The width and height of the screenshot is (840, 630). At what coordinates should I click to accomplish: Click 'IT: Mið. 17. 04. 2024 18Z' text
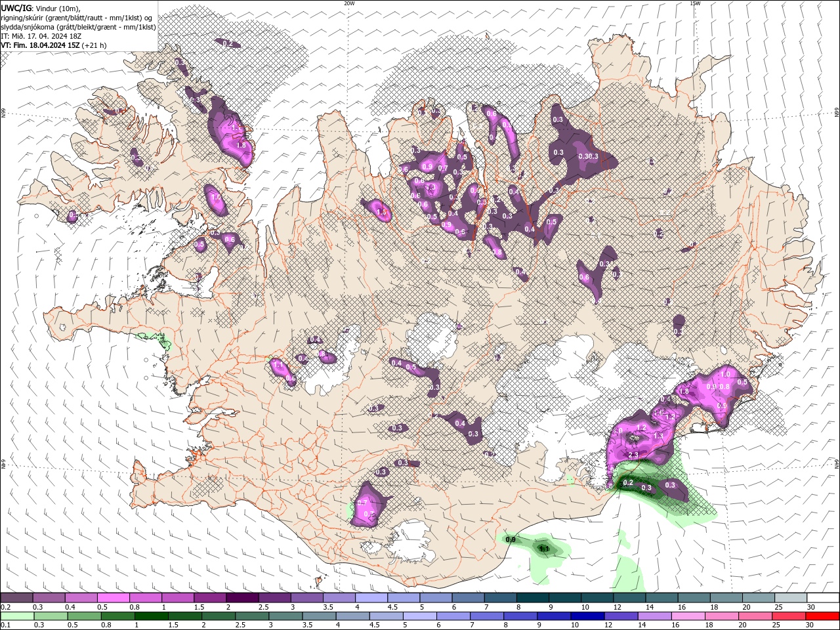pyautogui.click(x=40, y=36)
